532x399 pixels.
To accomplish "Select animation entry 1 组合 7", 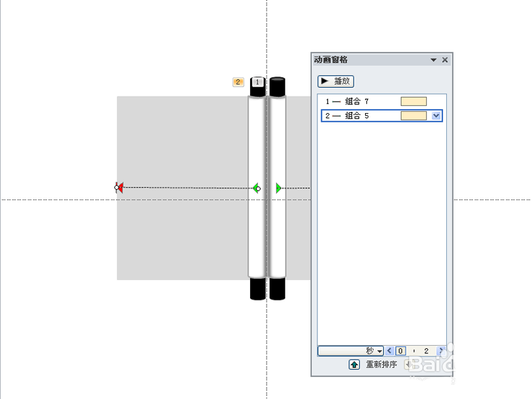I will pyautogui.click(x=382, y=102).
